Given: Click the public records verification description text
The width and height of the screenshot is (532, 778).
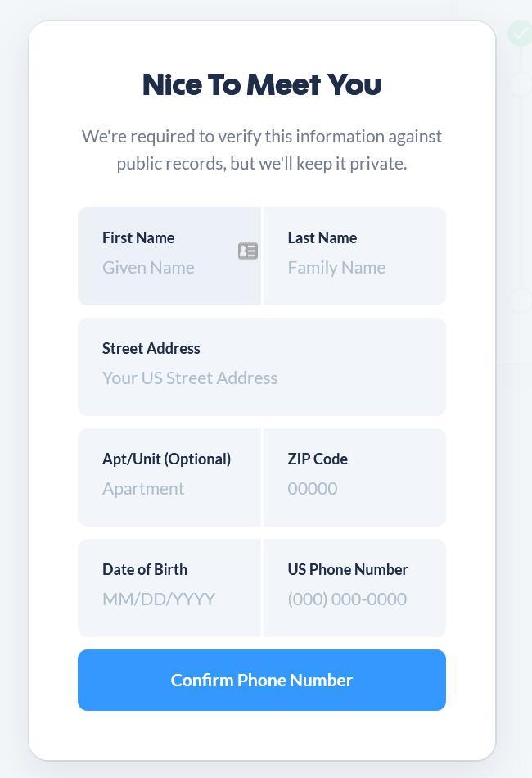Looking at the screenshot, I should point(262,150).
